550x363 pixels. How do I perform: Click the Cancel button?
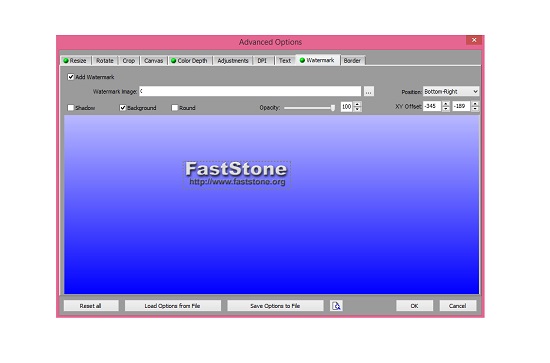(x=458, y=306)
